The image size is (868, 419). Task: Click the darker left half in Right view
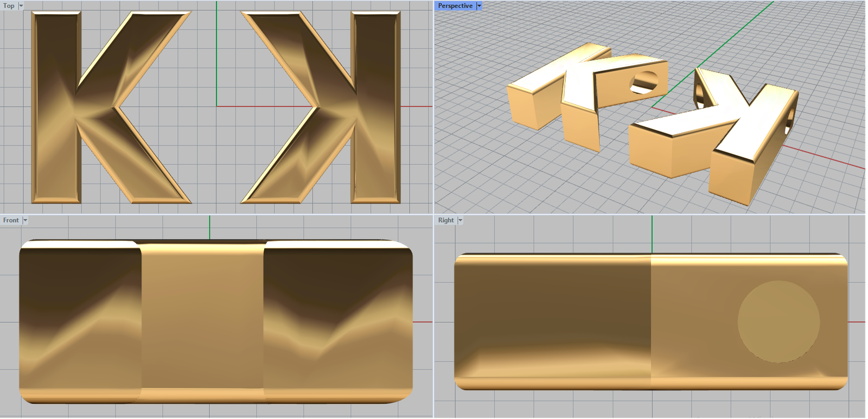(552, 320)
